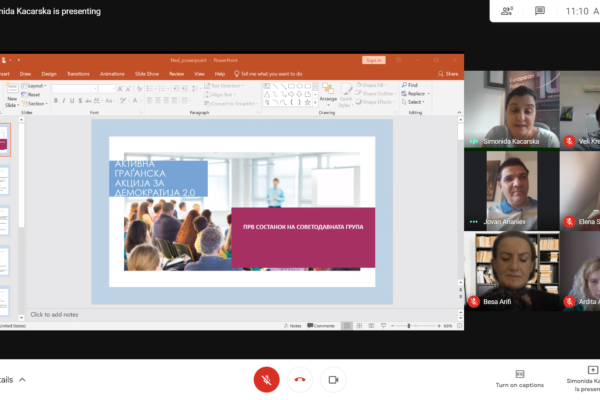Convert to SmartArt
Image resolution: width=600 pixels, height=400 pixels.
[231, 104]
